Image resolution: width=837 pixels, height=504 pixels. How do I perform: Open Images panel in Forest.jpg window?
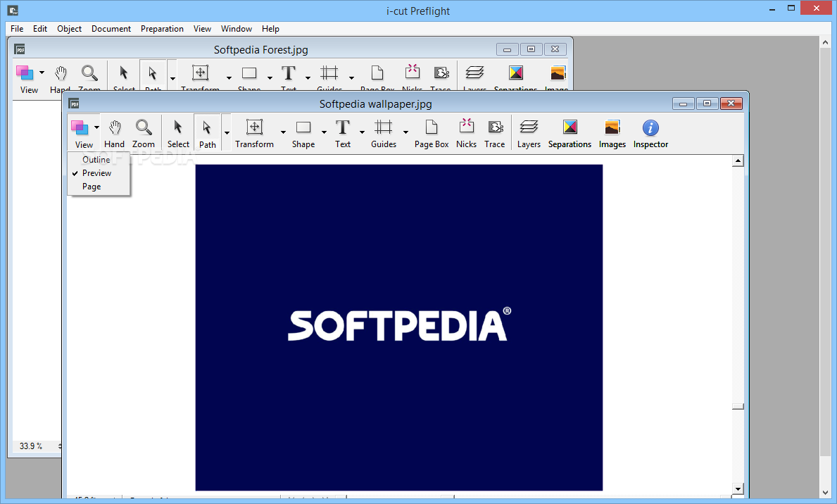click(x=558, y=78)
